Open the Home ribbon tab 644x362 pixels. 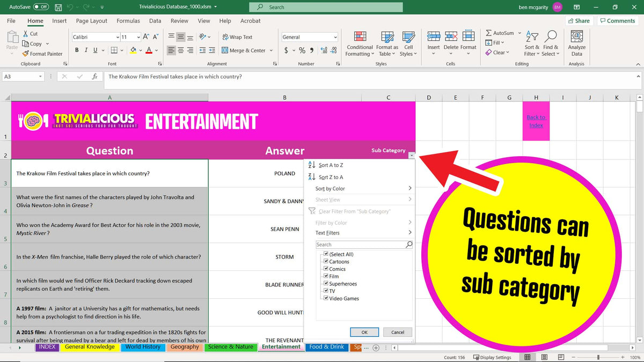coord(35,21)
